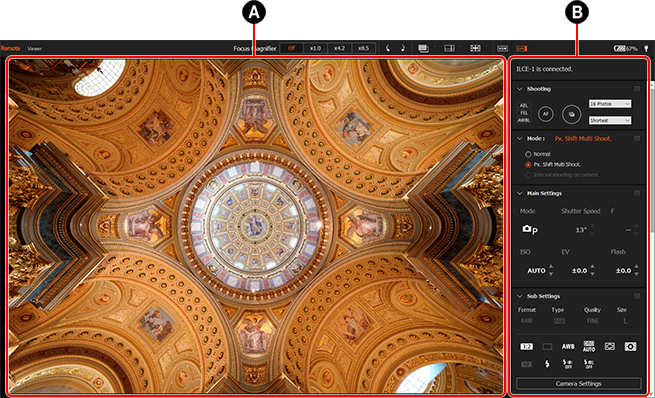Viewport: 655px width, 398px height.
Task: Click the FINE quality value
Action: 592,321
